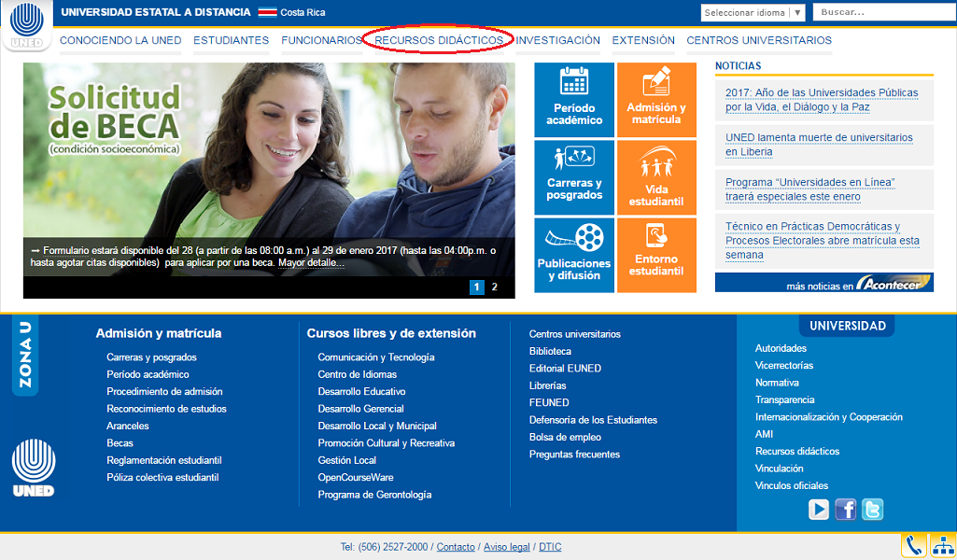This screenshot has height=560, width=957.
Task: Open the video channel play icon
Action: (820, 510)
